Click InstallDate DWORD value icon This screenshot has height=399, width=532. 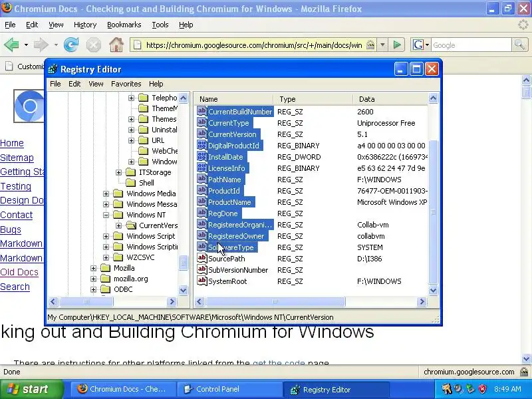click(x=202, y=157)
